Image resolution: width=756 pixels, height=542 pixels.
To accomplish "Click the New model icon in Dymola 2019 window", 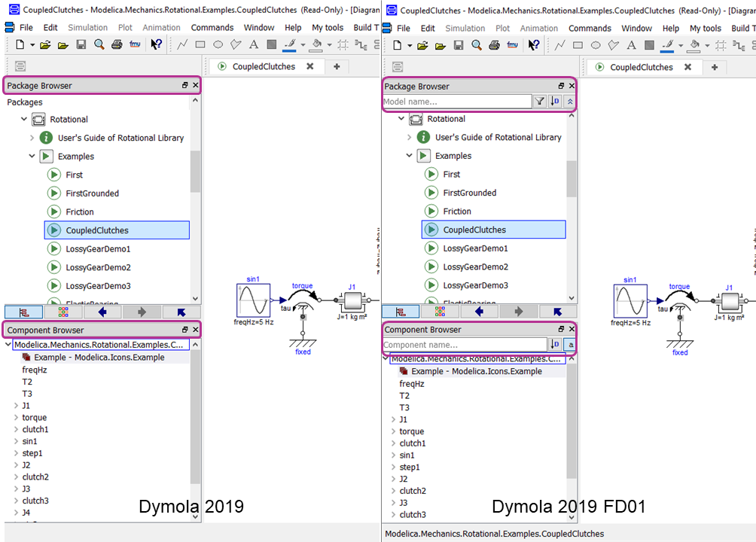I will [x=20, y=45].
